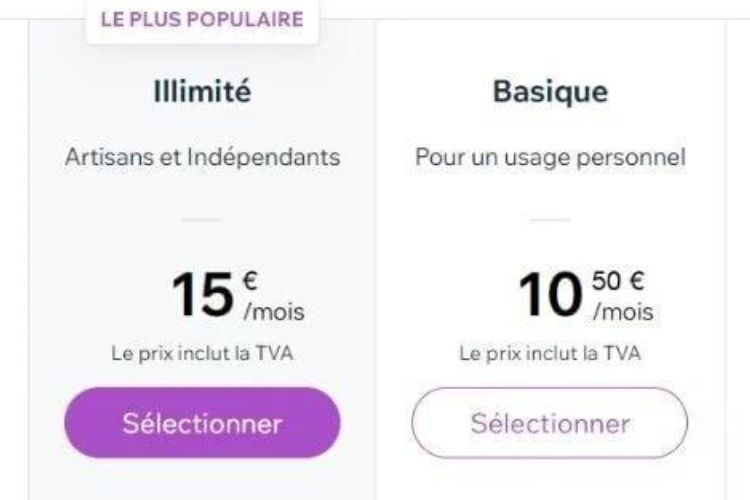The height and width of the screenshot is (500, 750).
Task: Click the small divider line under Pour un usage personnel
Action: click(550, 218)
